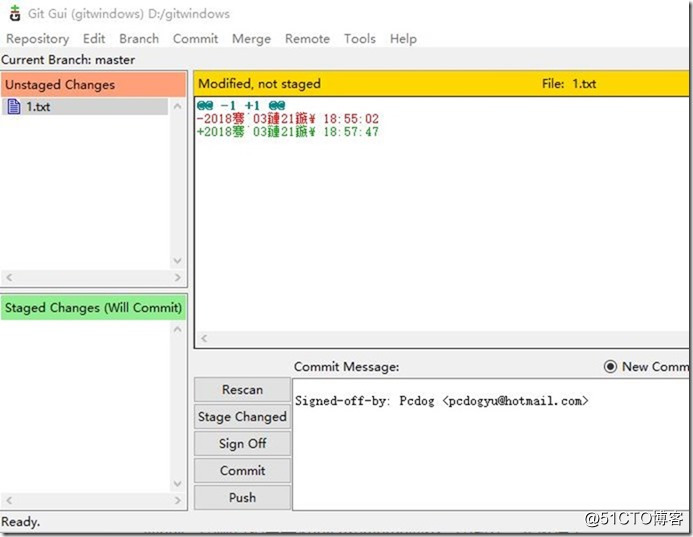Screen dimensions: 693x537
Task: Click the 'Modified, not staged' diff header
Action: pos(259,84)
